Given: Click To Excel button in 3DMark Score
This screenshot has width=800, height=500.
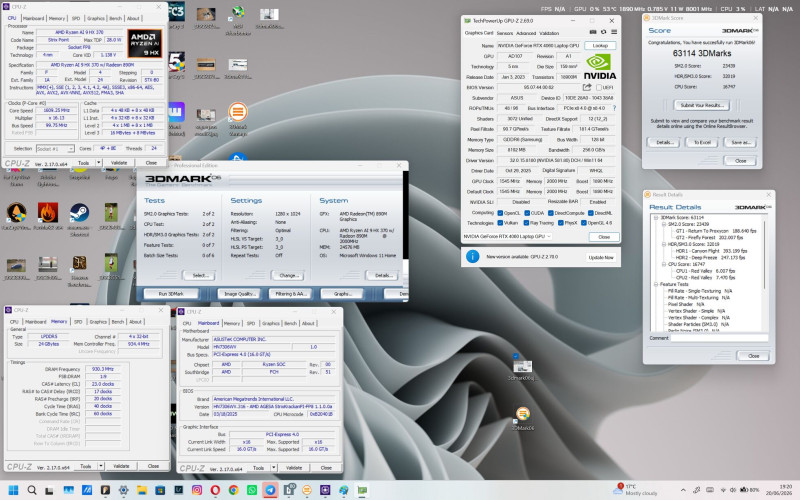Looking at the screenshot, I should coord(702,142).
